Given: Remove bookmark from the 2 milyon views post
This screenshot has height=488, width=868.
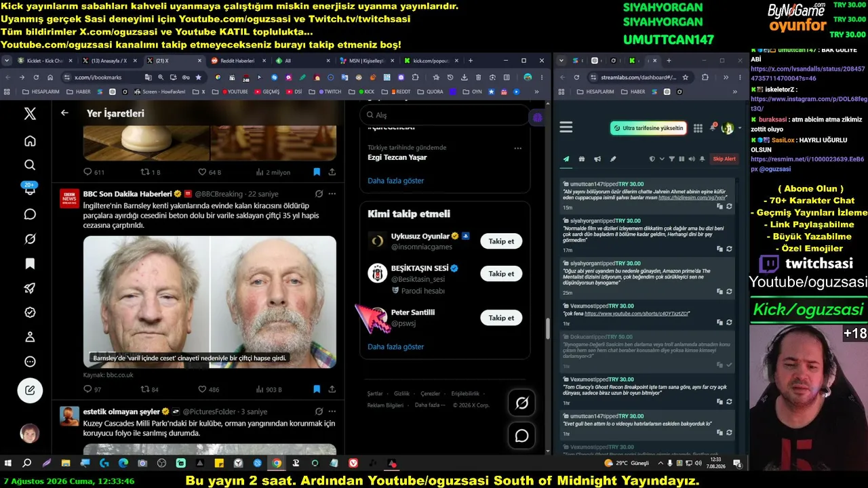Looking at the screenshot, I should pyautogui.click(x=317, y=172).
